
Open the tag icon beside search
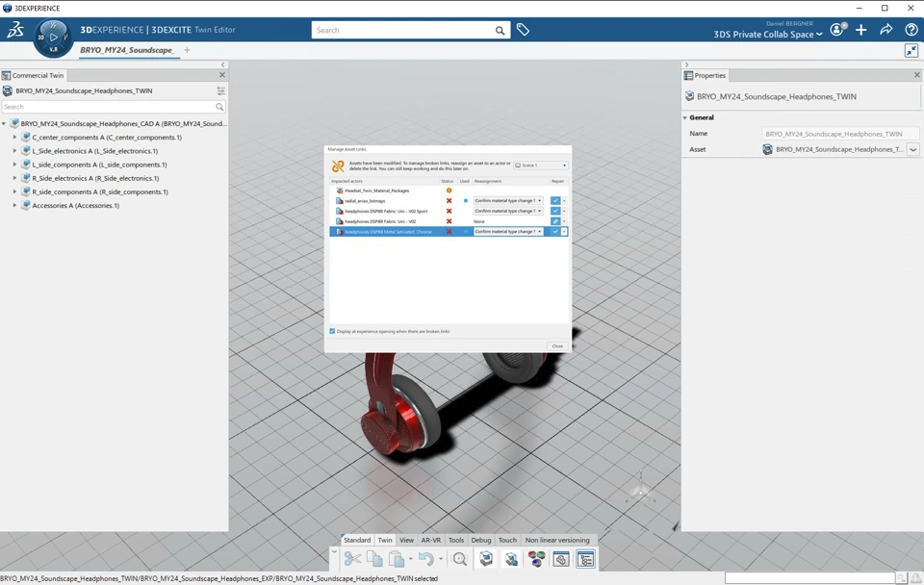pos(523,30)
